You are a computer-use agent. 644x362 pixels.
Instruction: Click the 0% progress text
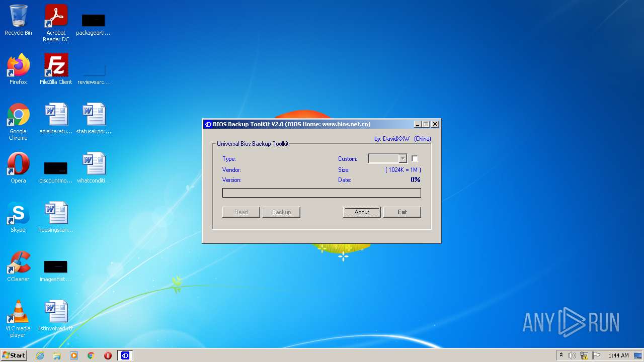point(416,179)
